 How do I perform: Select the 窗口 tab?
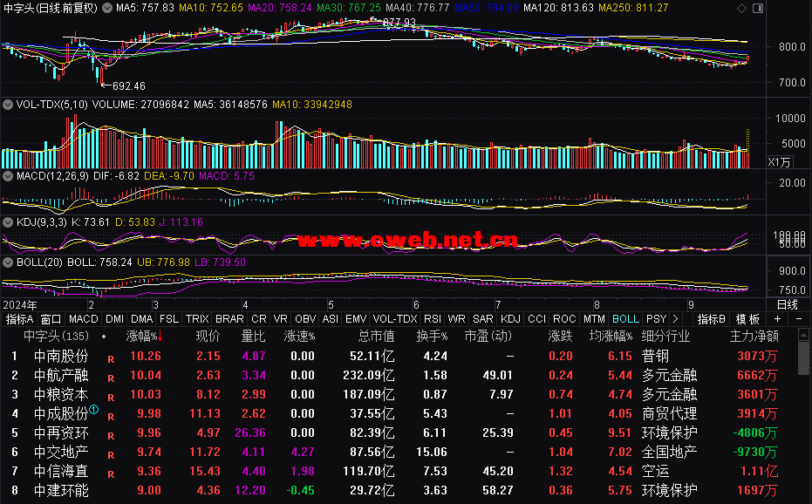51,319
